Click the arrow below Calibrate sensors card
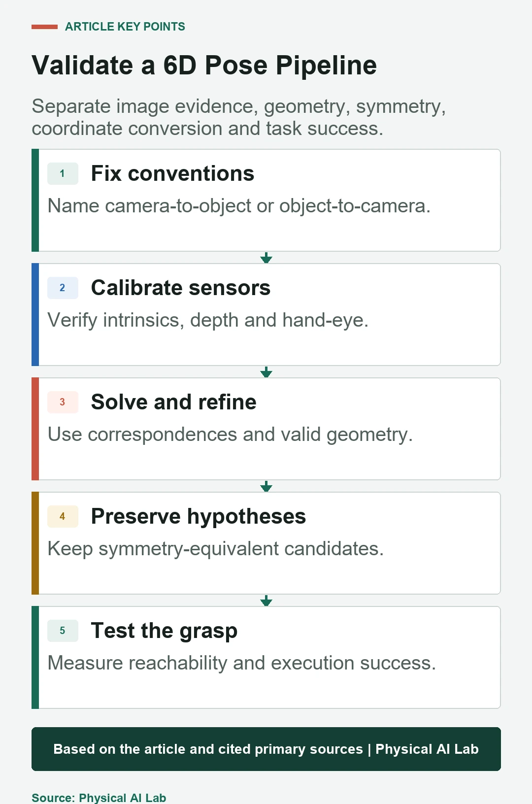532x804 pixels. 266,372
